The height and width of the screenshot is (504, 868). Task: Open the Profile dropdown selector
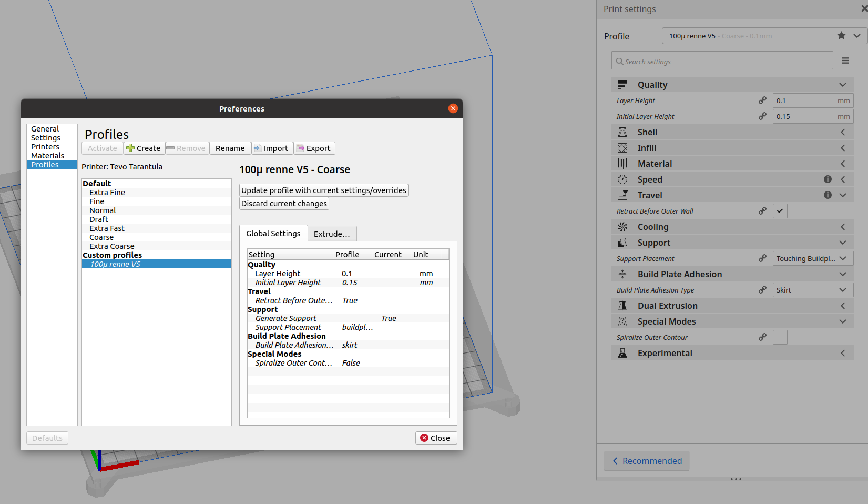764,36
